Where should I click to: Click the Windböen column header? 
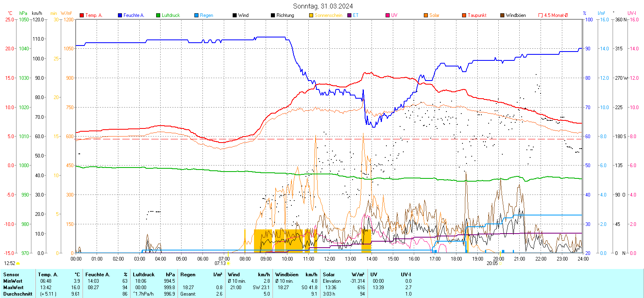pyautogui.click(x=287, y=275)
